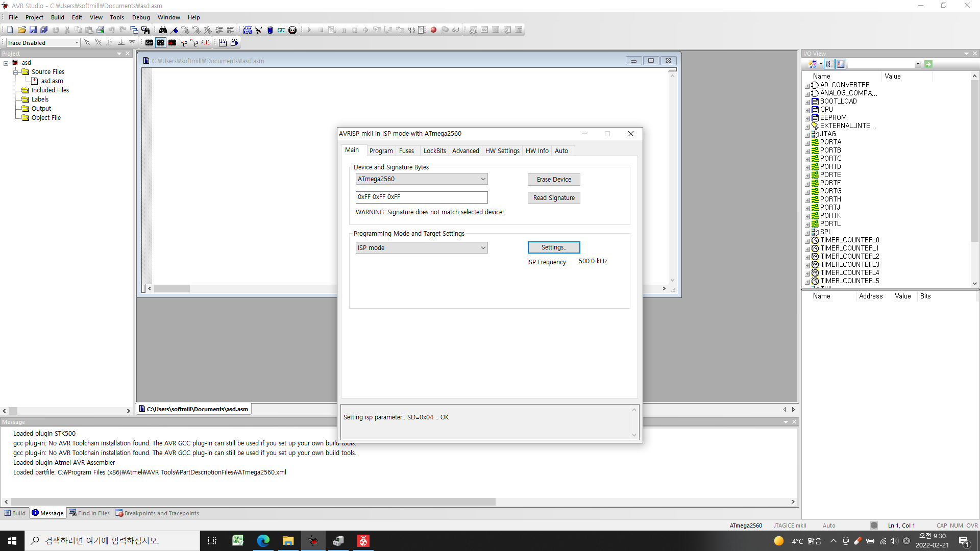Screen dimensions: 980x551
Task: Click the green arrow in I/O View
Action: (928, 64)
